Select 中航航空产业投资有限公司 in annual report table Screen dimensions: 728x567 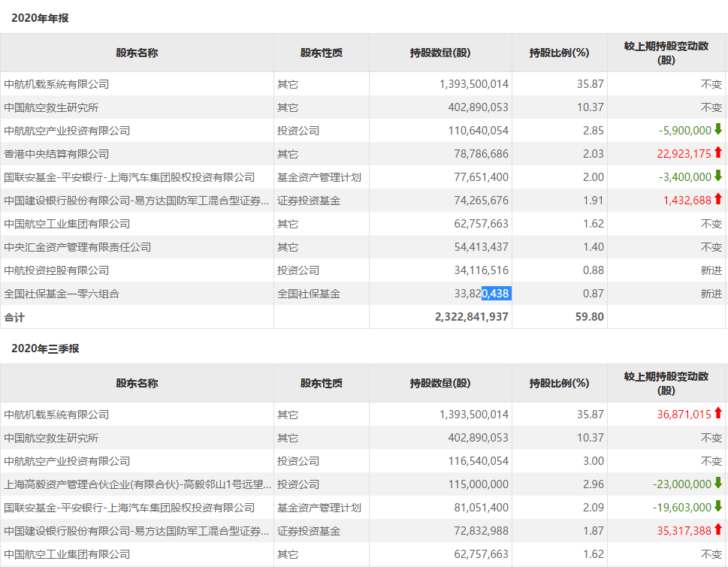pos(67,131)
